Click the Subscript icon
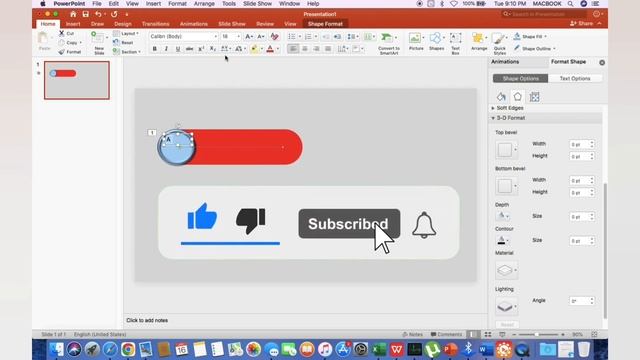Screen dimensions: 640x360 (213, 49)
